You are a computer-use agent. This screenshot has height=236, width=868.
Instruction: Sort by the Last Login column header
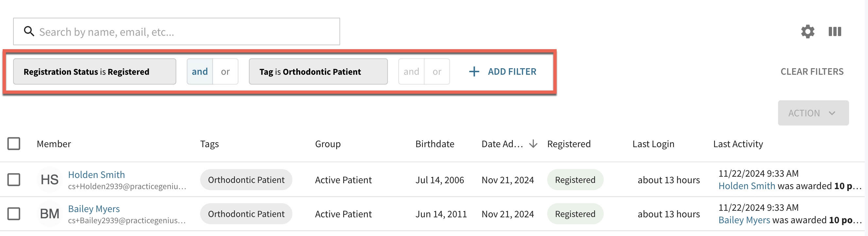tap(653, 144)
